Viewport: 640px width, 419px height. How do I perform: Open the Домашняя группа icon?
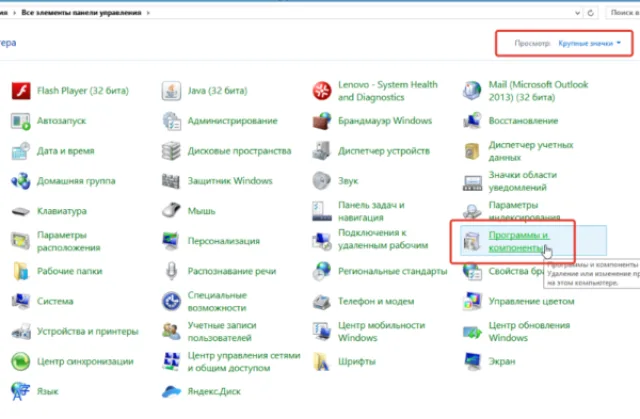(21, 181)
